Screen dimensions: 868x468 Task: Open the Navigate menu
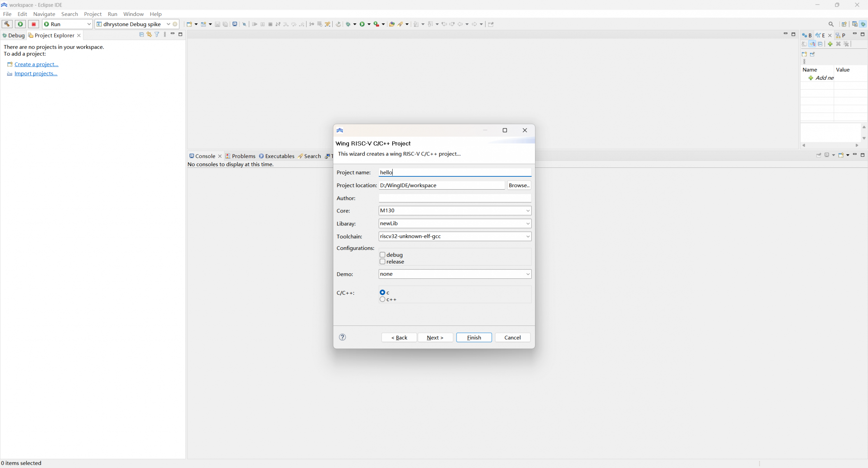tap(44, 14)
